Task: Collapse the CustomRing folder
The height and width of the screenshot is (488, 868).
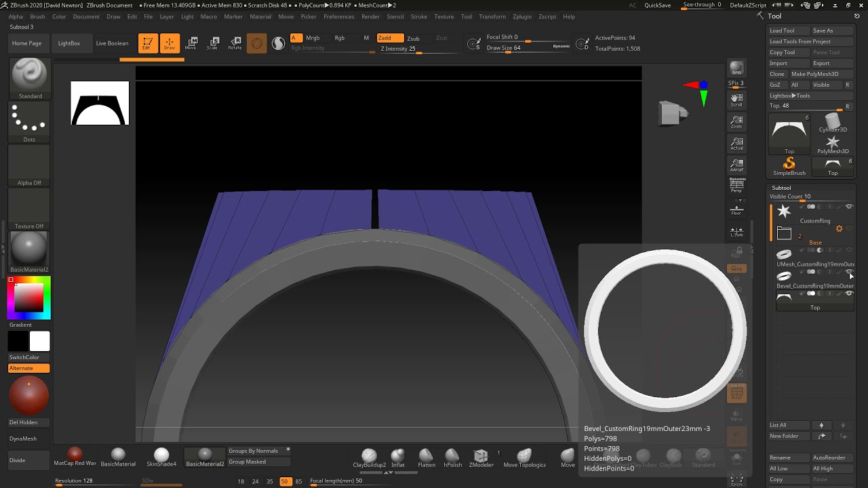Action: pyautogui.click(x=784, y=234)
